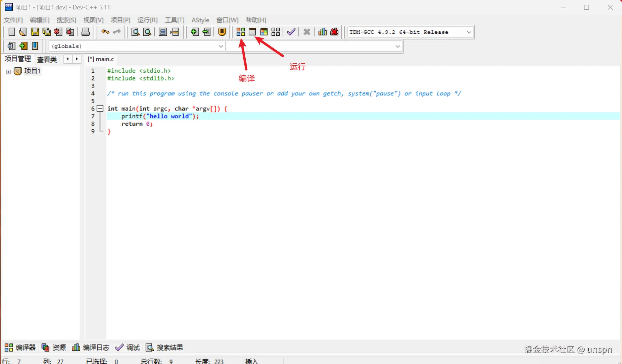Screen dimensions: 622x364
Task: Click the Save All toolbar icon
Action: pos(46,32)
